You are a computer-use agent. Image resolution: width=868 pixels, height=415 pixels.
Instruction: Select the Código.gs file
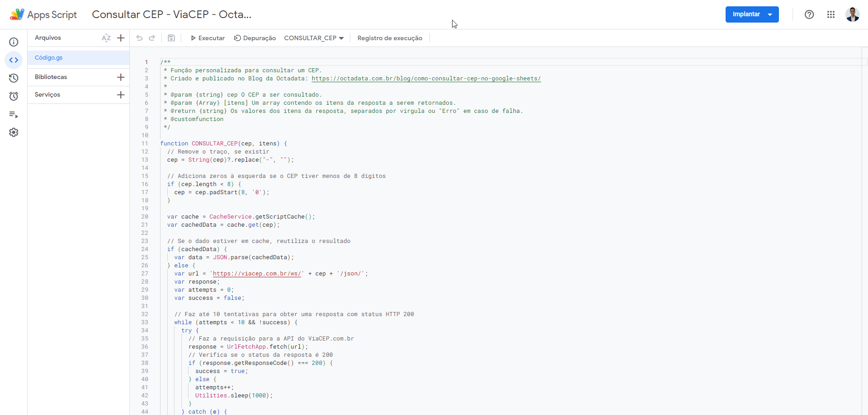pos(48,57)
